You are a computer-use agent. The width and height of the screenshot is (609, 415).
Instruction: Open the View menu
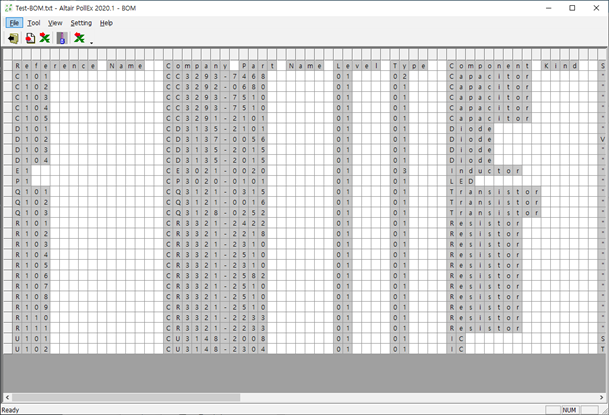[55, 22]
